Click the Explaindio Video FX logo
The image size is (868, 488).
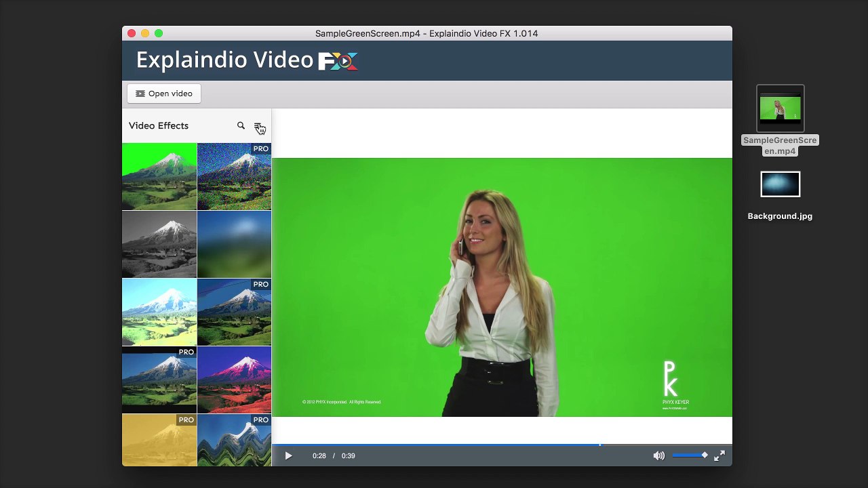247,60
